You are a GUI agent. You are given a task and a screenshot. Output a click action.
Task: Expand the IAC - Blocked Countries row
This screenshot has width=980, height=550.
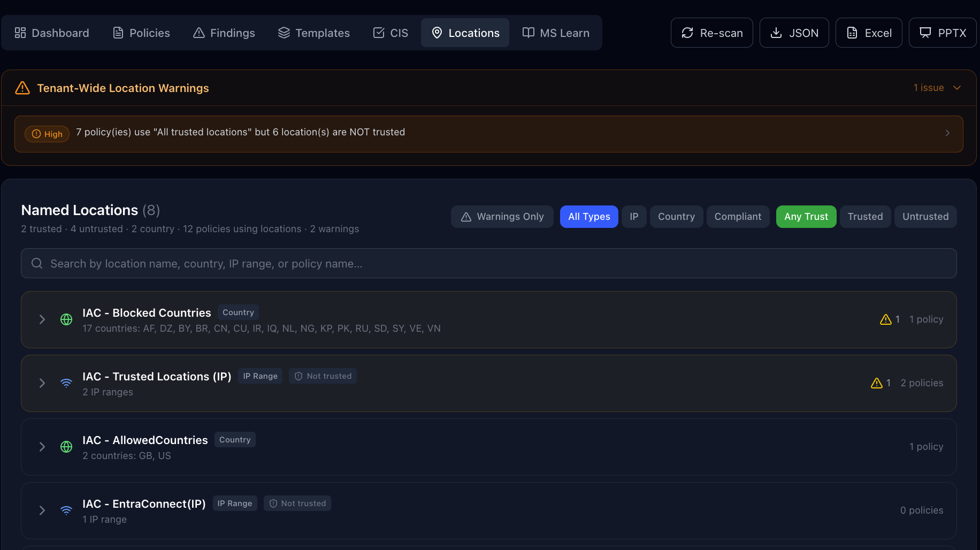coord(42,319)
